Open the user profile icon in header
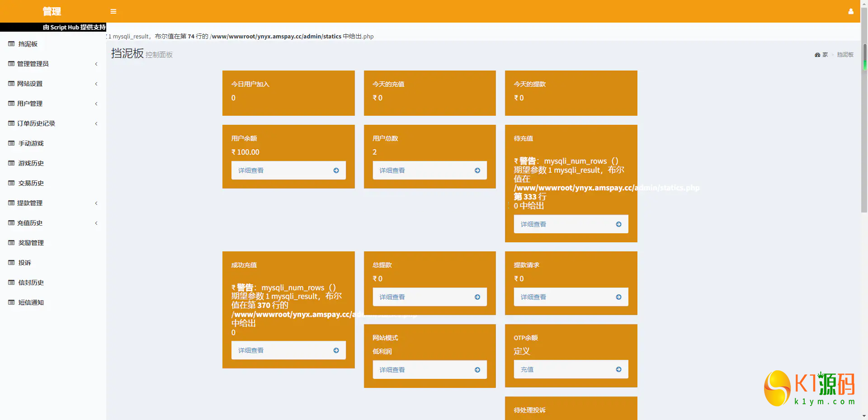868x420 pixels. pyautogui.click(x=851, y=11)
